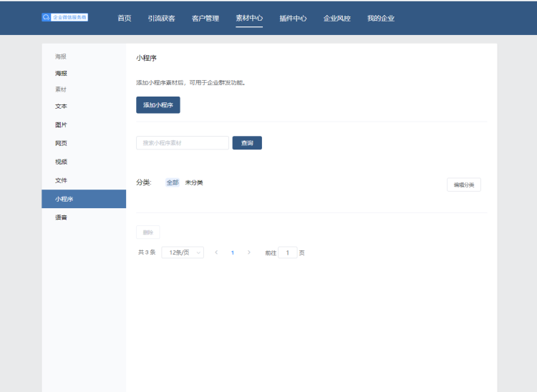Click the 编辑分类 button
Image resolution: width=537 pixels, height=392 pixels.
coord(464,185)
